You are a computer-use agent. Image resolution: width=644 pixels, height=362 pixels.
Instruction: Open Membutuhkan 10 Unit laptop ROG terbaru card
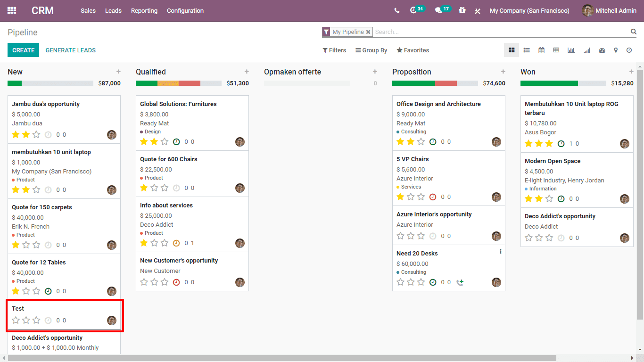pyautogui.click(x=577, y=123)
